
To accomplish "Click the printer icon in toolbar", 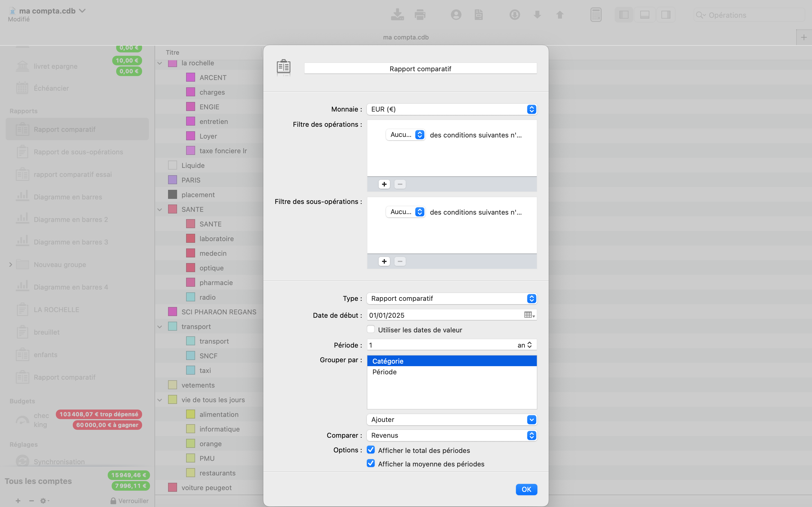I will pyautogui.click(x=420, y=15).
